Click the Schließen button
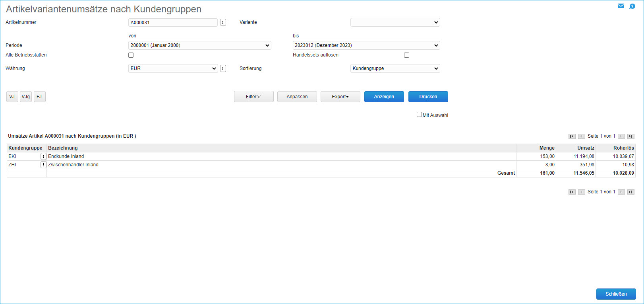This screenshot has width=644, height=304. point(616,294)
